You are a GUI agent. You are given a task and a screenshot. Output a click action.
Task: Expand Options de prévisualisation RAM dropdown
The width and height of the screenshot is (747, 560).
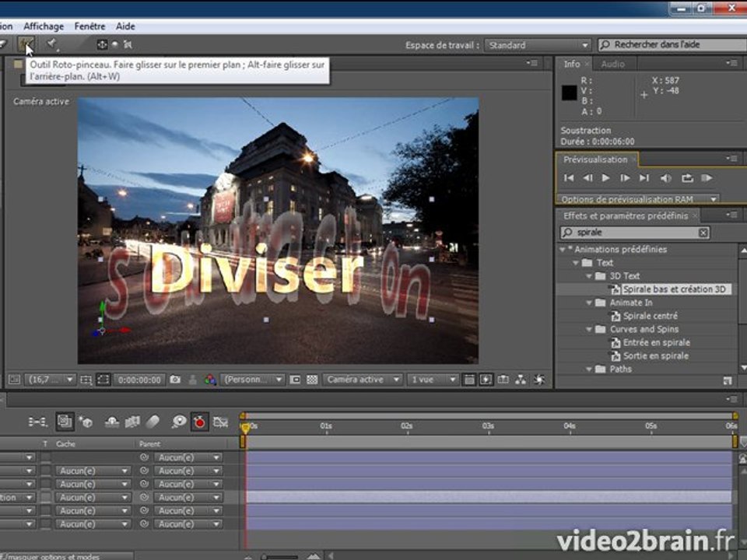(637, 199)
